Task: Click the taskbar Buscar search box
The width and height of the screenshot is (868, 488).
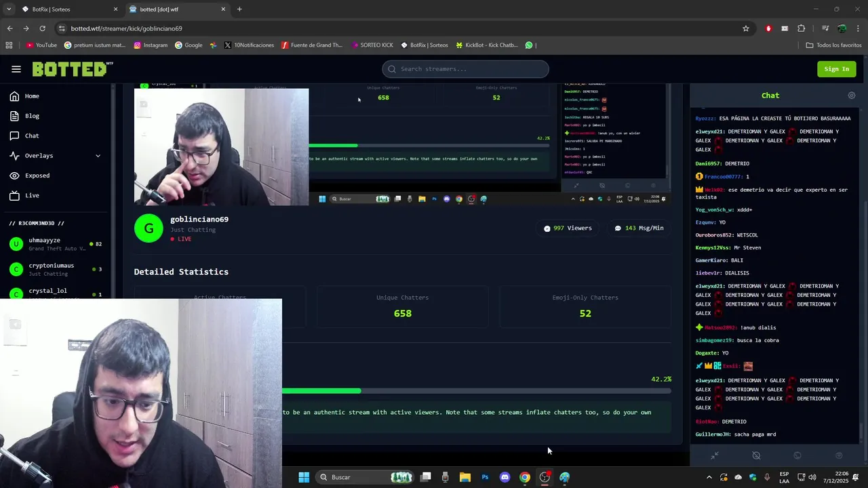Action: click(x=366, y=477)
